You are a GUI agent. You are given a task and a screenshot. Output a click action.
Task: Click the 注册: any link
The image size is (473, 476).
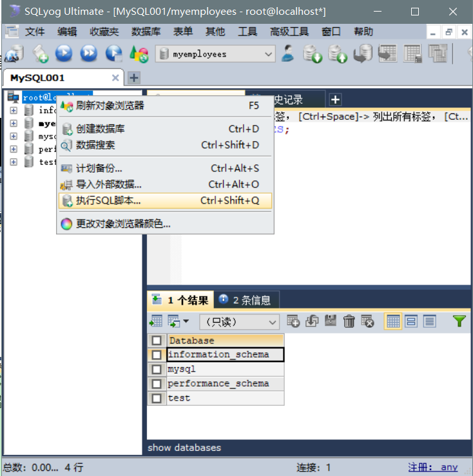[432, 468]
